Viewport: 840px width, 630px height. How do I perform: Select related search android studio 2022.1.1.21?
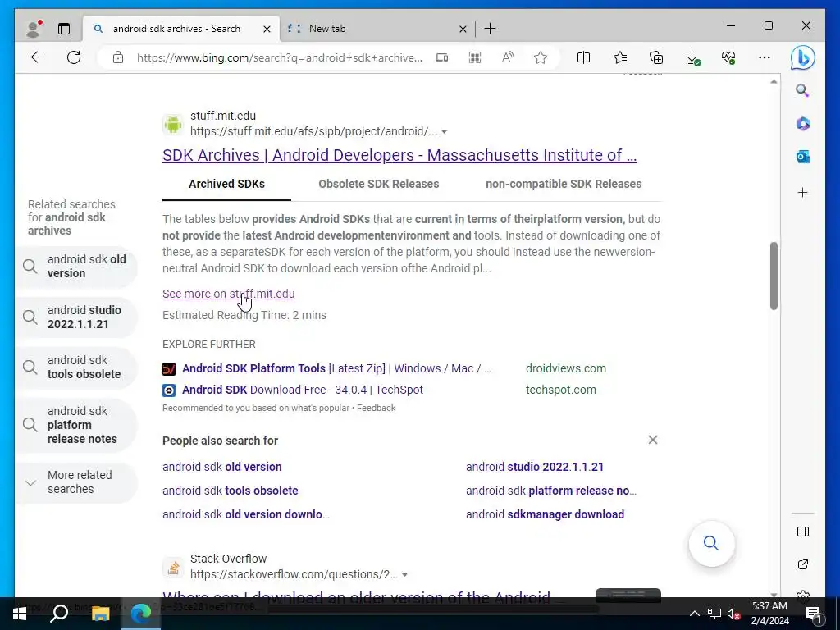[76, 317]
